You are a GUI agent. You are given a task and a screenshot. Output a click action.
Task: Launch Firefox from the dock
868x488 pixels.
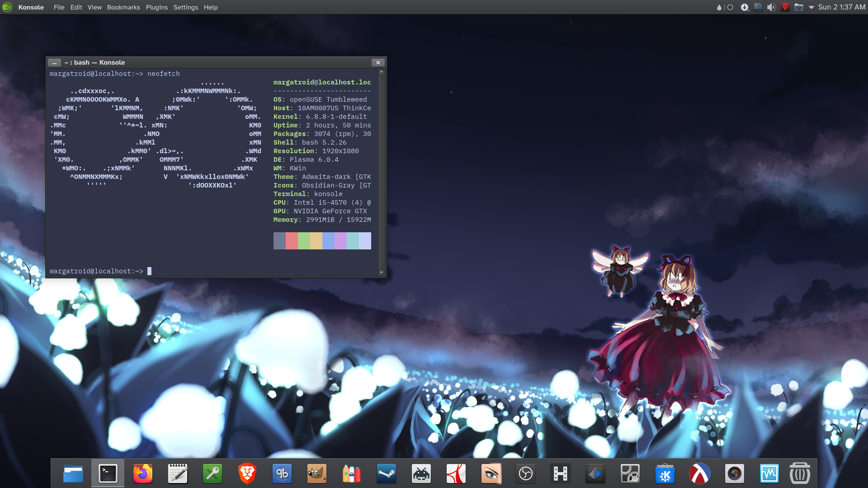coord(143,474)
